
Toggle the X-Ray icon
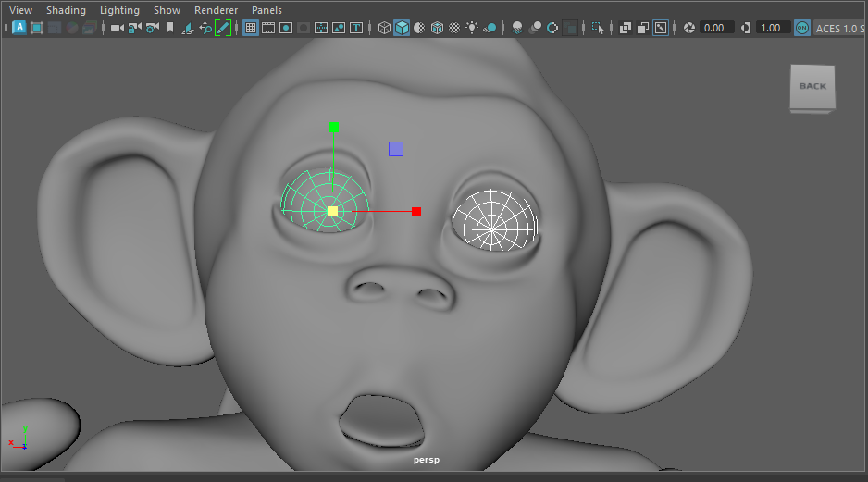[x=626, y=28]
